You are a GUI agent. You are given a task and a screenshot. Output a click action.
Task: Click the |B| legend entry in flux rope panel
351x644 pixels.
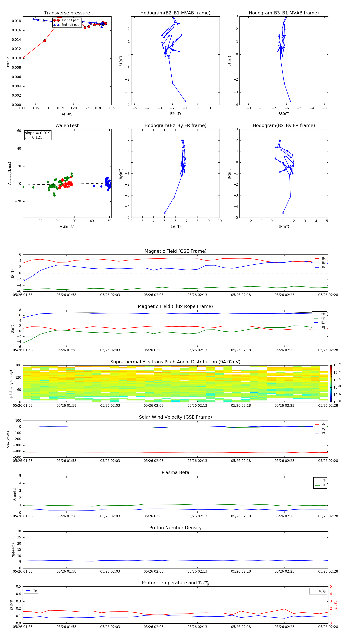coord(320,327)
